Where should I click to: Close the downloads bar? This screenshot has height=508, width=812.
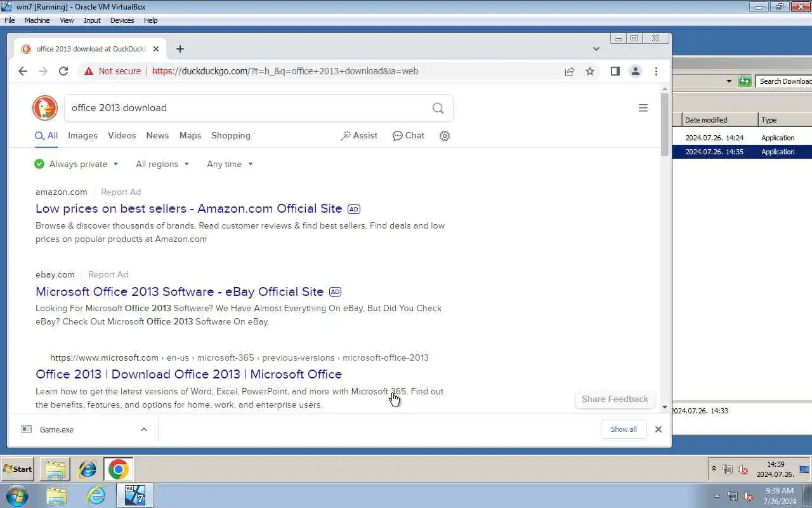click(658, 429)
